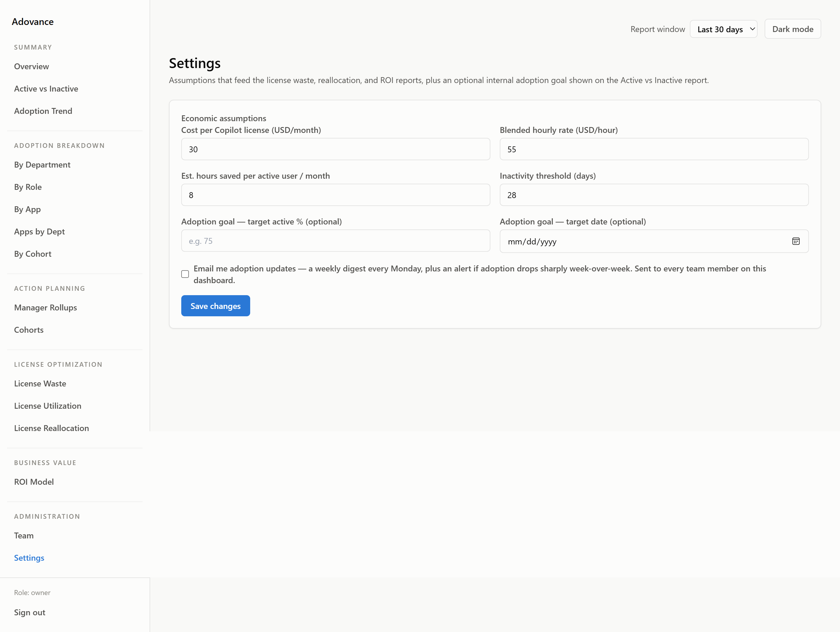Go to the Team administration page
Image resolution: width=840 pixels, height=632 pixels.
pyautogui.click(x=24, y=535)
